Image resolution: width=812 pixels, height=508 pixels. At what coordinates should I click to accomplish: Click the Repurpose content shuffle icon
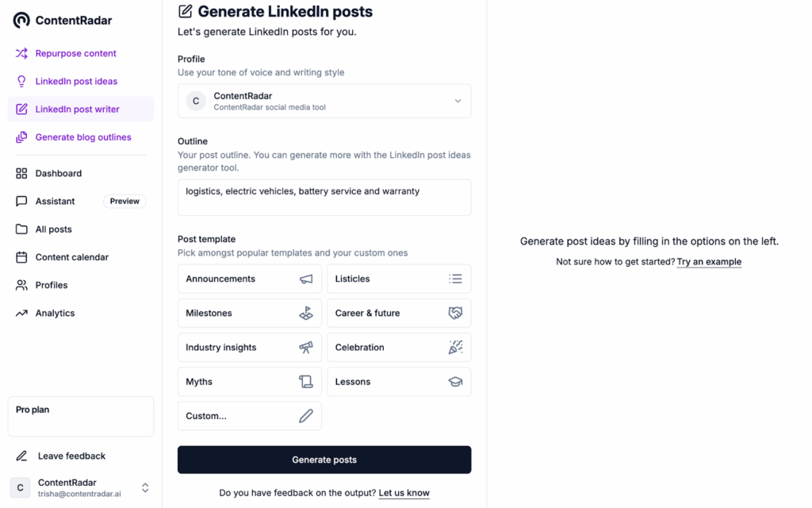tap(21, 53)
